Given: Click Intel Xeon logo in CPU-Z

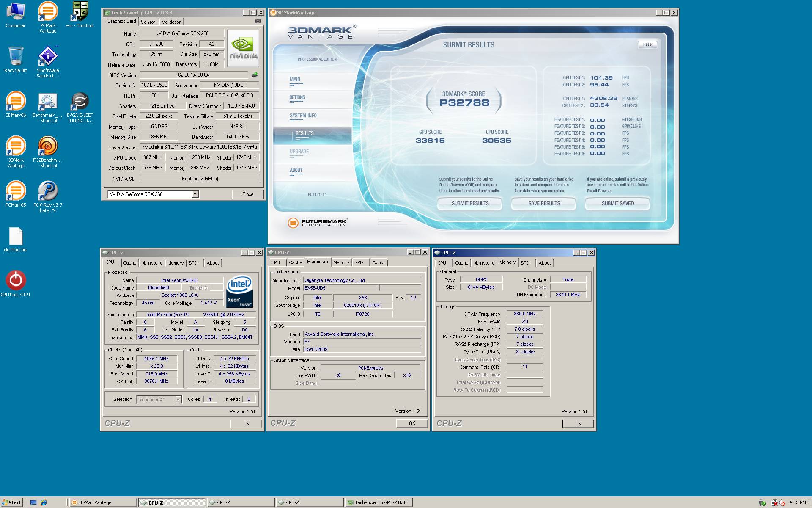Looking at the screenshot, I should [x=239, y=292].
